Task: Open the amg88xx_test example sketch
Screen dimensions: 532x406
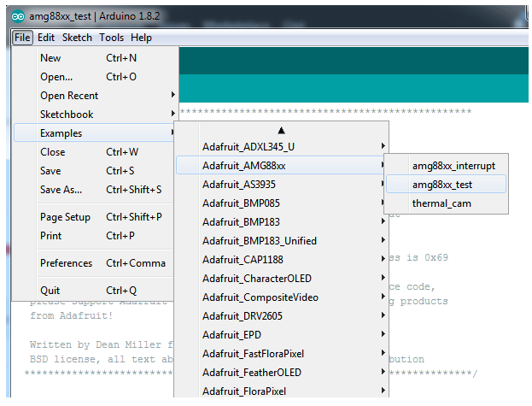Action: point(446,185)
